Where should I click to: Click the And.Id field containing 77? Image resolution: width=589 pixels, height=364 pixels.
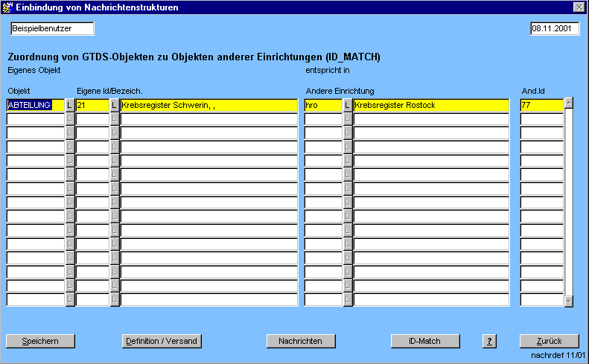click(541, 106)
